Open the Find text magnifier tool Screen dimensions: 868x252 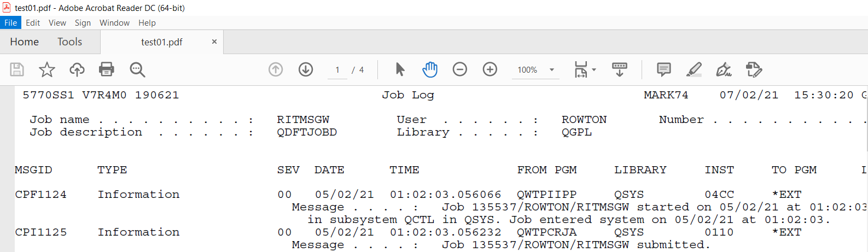(137, 69)
